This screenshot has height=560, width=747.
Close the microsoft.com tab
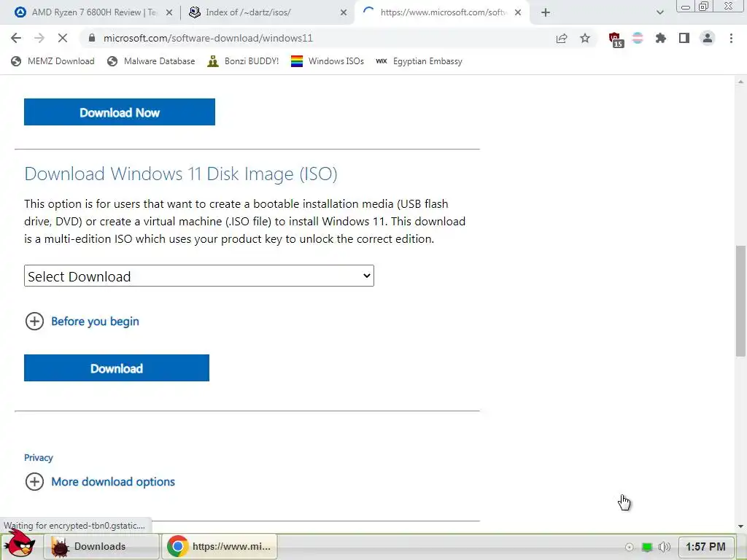click(x=518, y=12)
